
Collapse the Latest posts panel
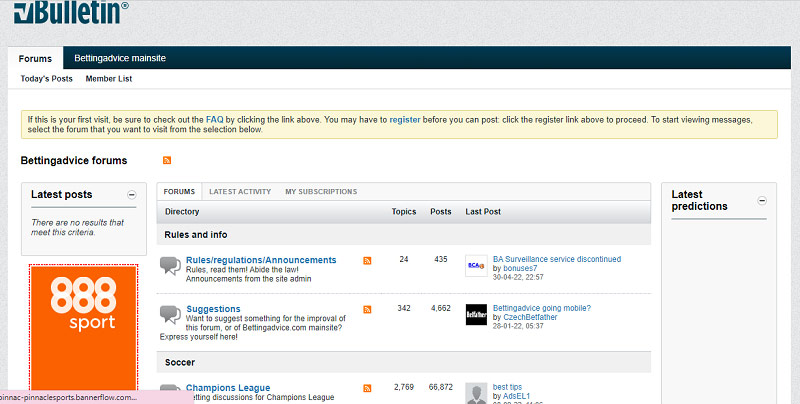[132, 195]
